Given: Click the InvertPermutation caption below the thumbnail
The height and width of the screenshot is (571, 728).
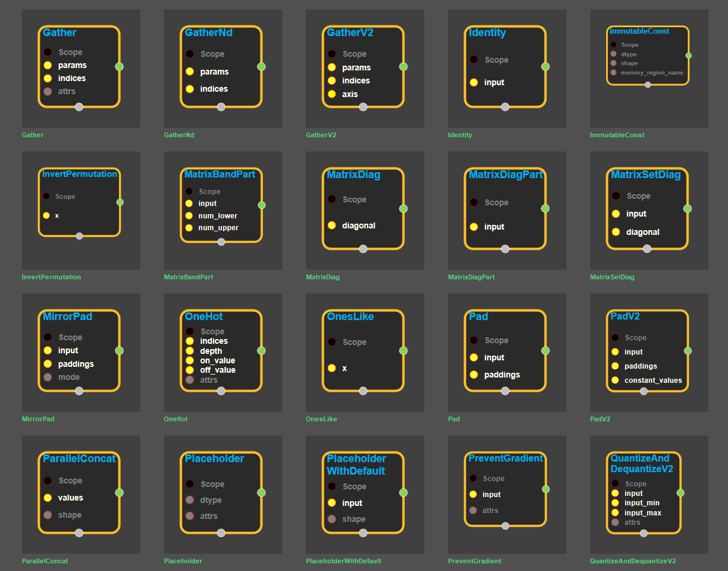Looking at the screenshot, I should (x=51, y=277).
